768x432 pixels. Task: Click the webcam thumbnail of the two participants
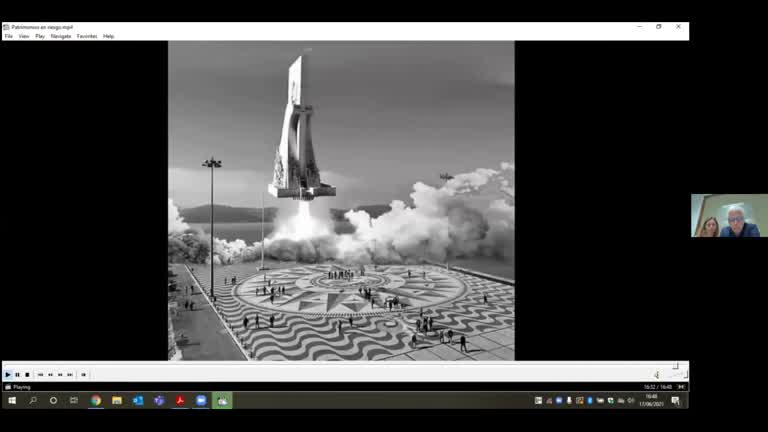coord(729,216)
